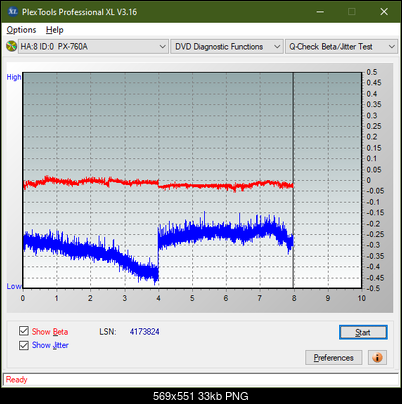Open the Options menu

[x=21, y=30]
